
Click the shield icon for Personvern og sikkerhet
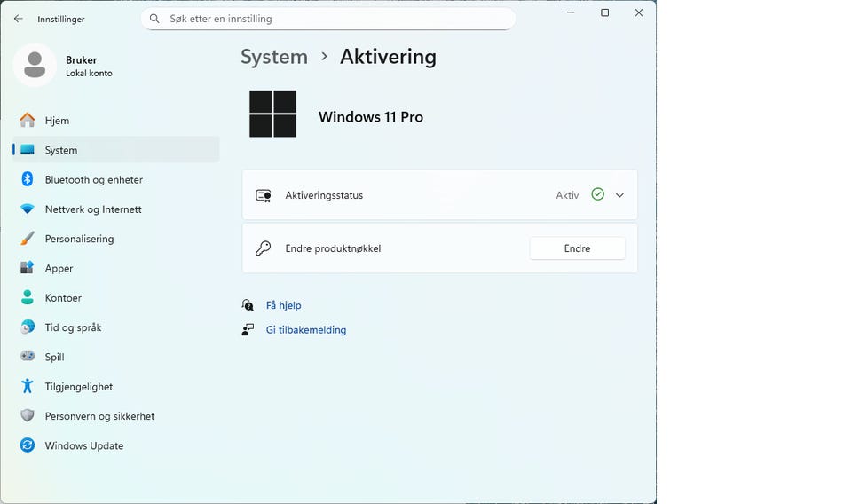[x=28, y=415]
